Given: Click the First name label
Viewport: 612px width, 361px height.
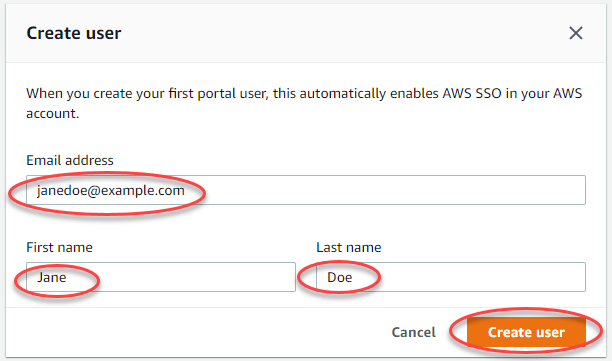Looking at the screenshot, I should [59, 247].
